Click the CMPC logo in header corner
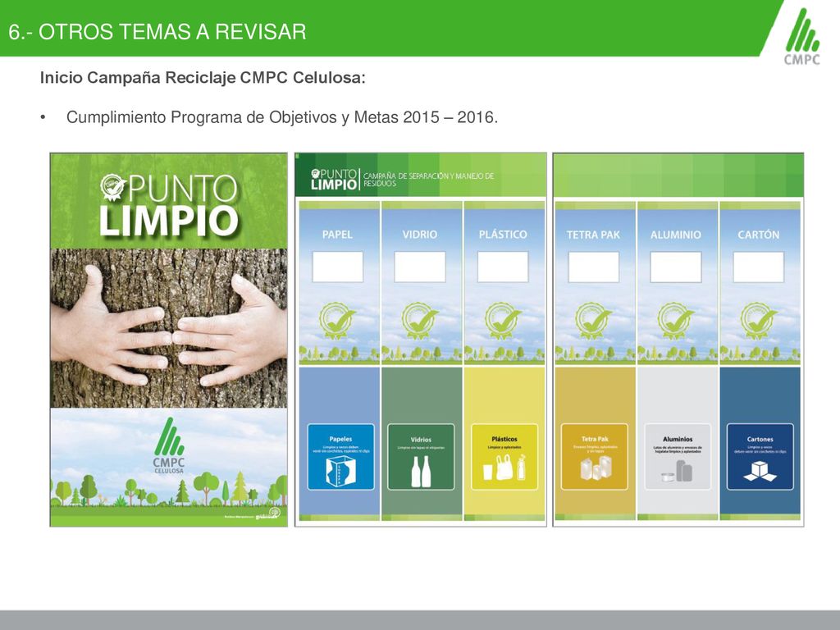Screen dimensions: 840x630 [x=802, y=36]
